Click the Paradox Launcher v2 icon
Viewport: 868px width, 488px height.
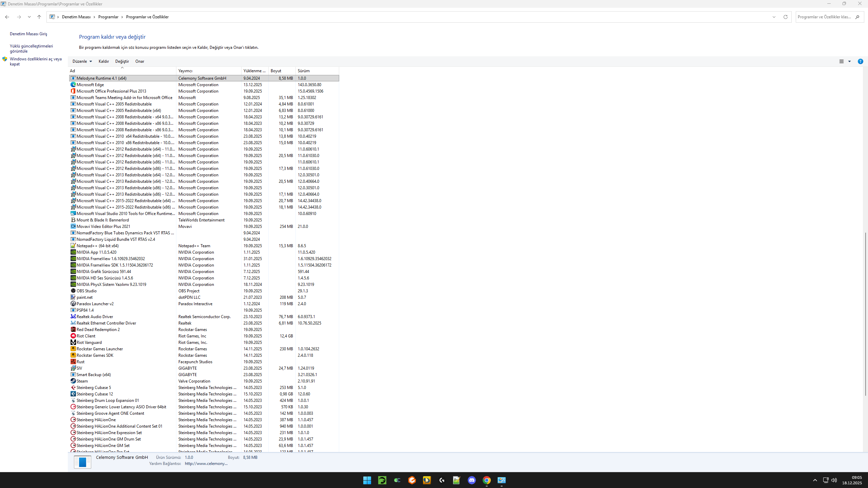click(x=73, y=304)
